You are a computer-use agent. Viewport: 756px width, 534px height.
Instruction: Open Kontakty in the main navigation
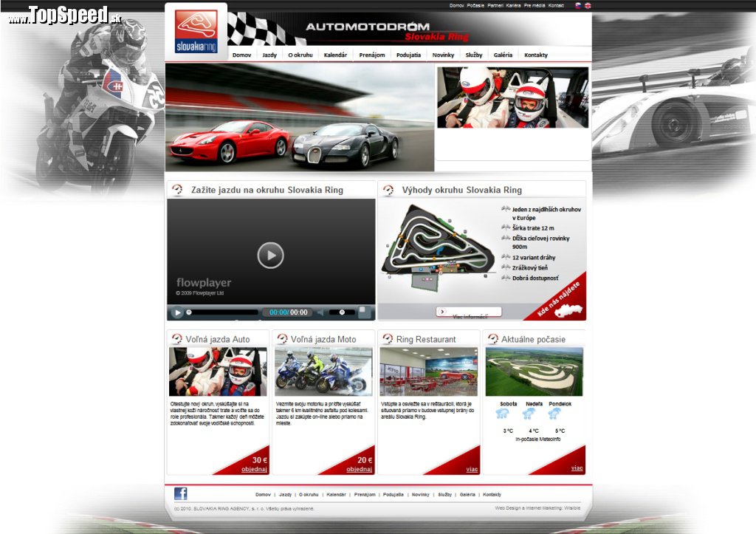point(536,55)
